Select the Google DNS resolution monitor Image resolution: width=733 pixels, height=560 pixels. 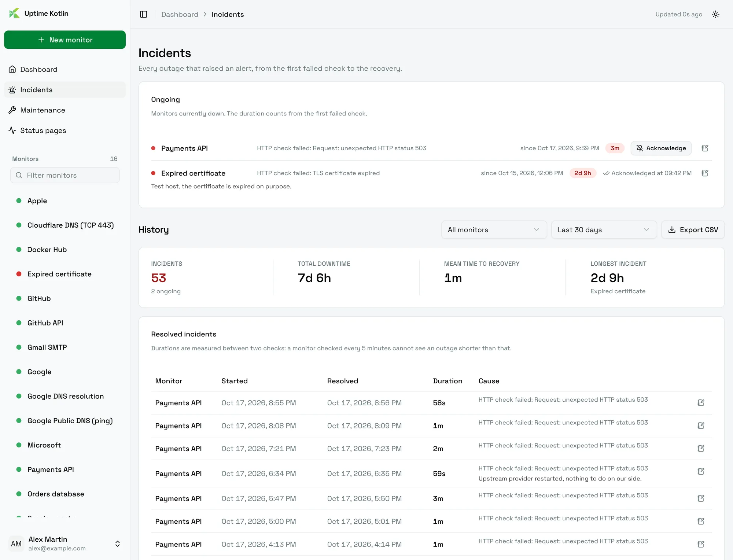[x=65, y=396]
